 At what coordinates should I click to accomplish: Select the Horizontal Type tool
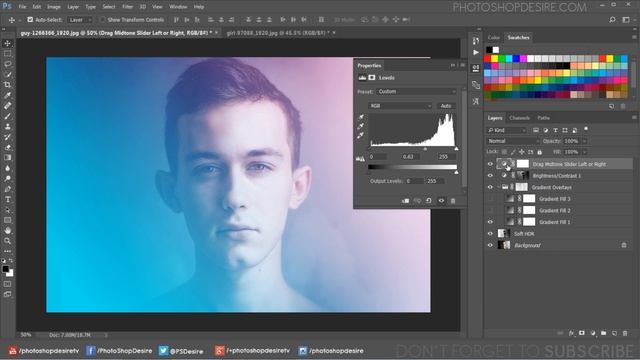point(7,199)
